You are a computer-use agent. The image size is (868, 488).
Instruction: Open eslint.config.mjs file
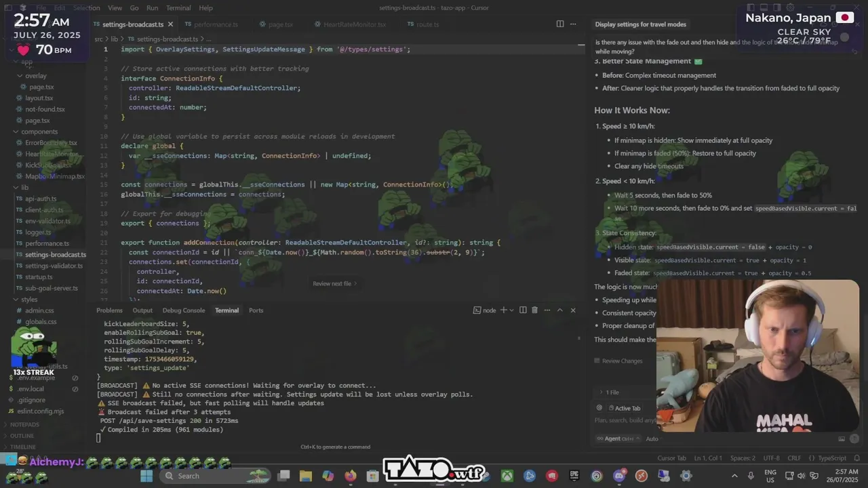(x=41, y=411)
